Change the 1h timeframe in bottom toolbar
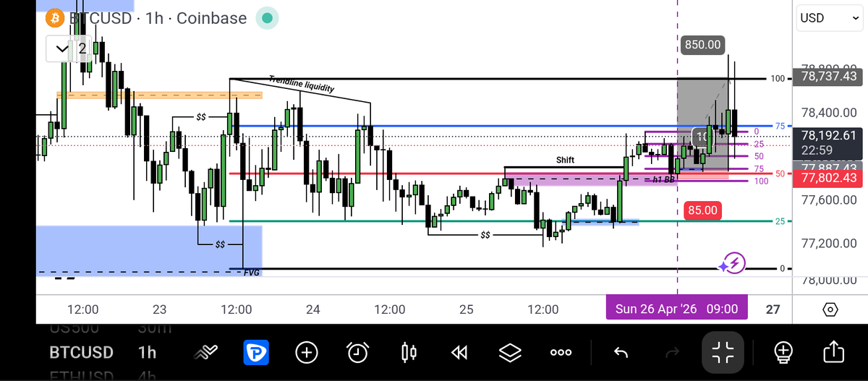868x381 pixels. pos(147,352)
